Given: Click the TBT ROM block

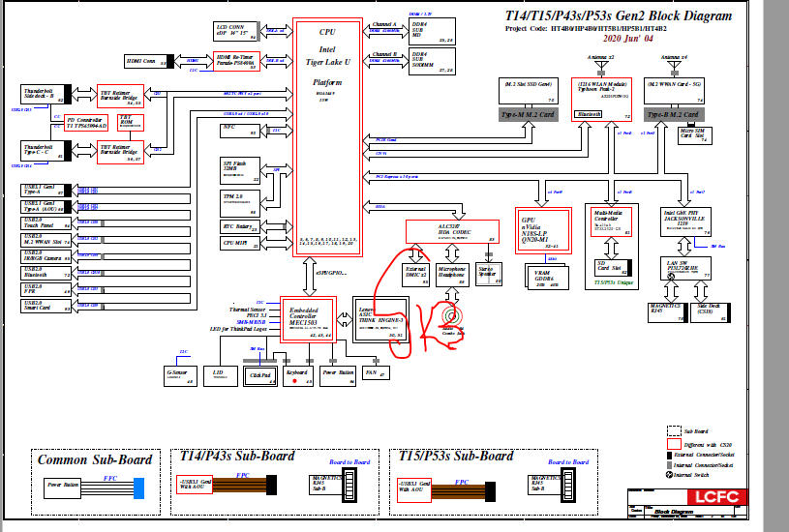Looking at the screenshot, I should 131,122.
